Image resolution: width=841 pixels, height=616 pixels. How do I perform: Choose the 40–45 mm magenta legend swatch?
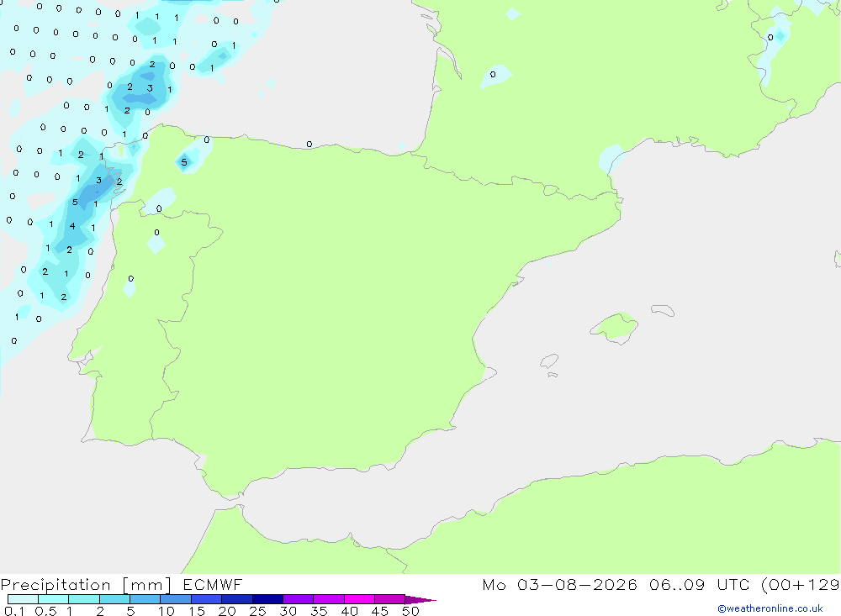tap(359, 599)
